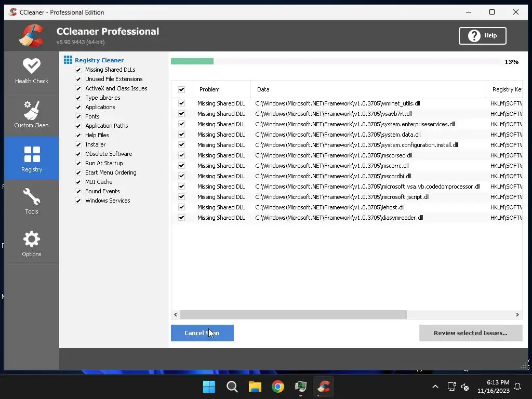Open taskbar Search

tap(232, 387)
